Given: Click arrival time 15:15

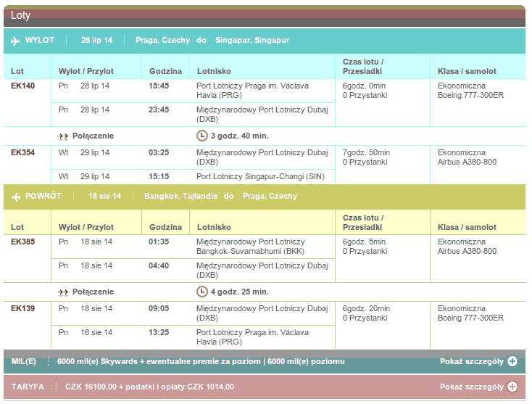Looking at the screenshot, I should [159, 176].
